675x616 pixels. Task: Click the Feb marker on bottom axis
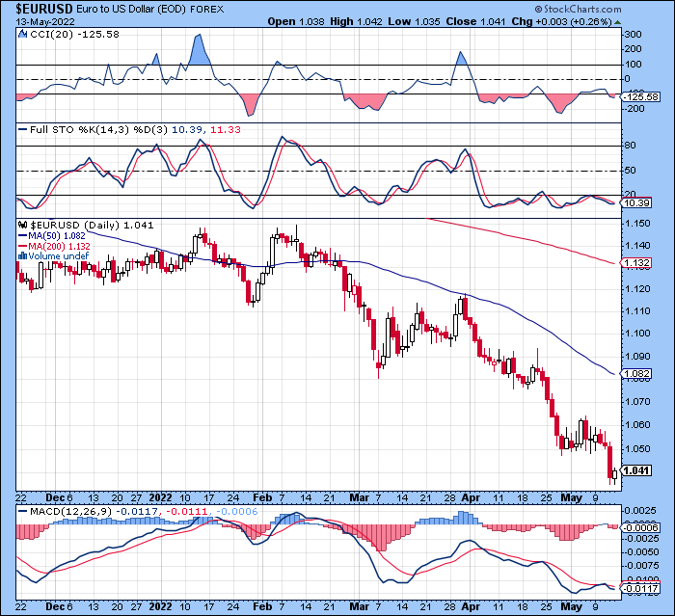(262, 606)
